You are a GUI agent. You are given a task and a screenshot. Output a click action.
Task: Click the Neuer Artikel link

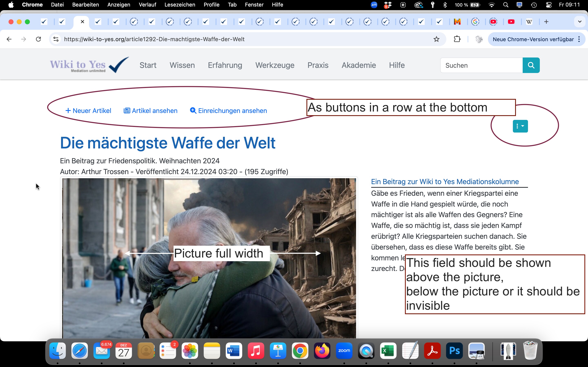pyautogui.click(x=88, y=111)
